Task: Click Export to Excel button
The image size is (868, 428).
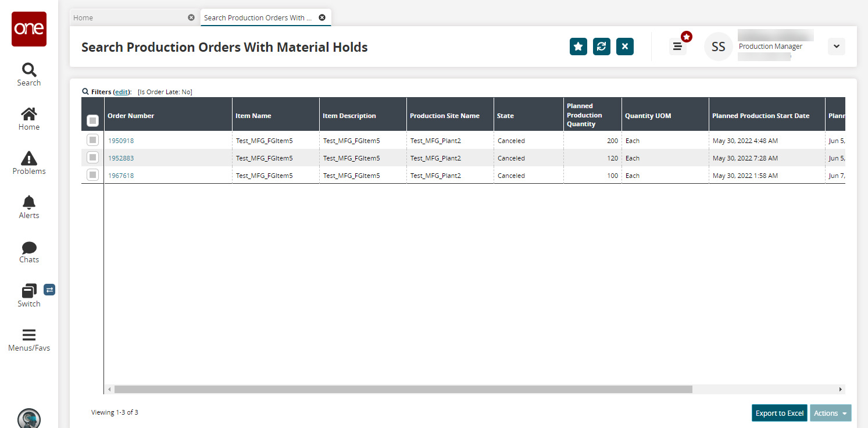Action: (779, 413)
